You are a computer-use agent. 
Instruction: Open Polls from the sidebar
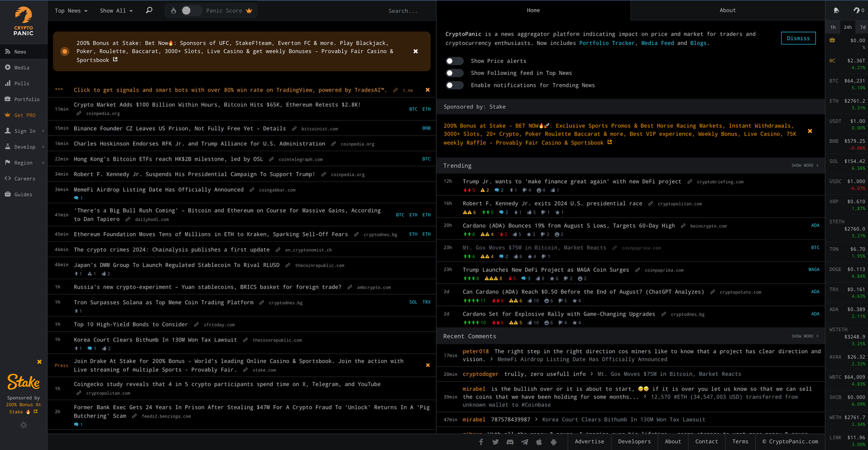coord(22,83)
